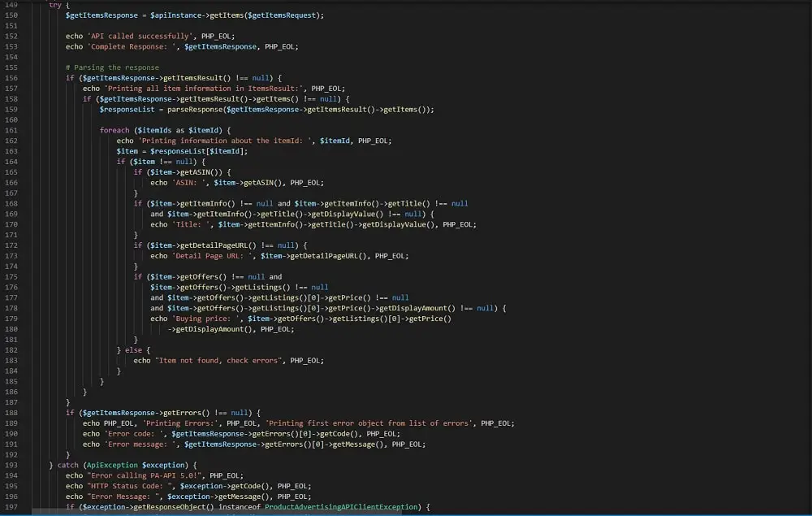
Task: Select line number 156 in the gutter
Action: click(x=11, y=78)
